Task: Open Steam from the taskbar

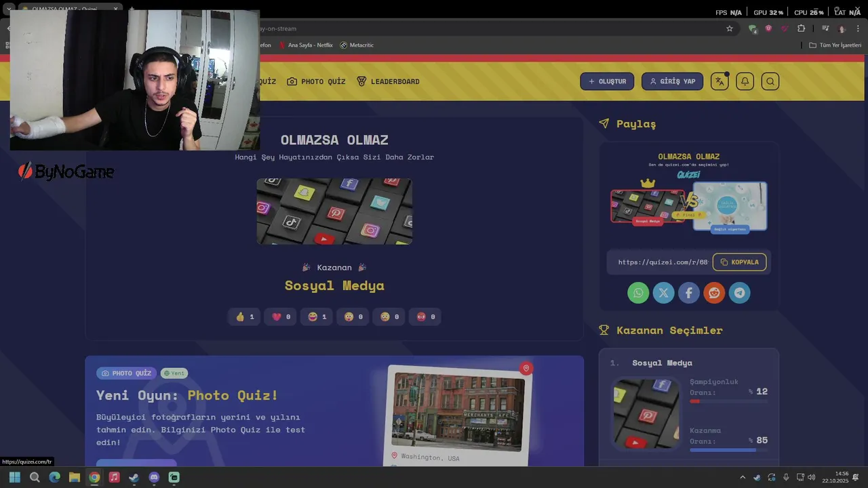Action: [x=134, y=477]
